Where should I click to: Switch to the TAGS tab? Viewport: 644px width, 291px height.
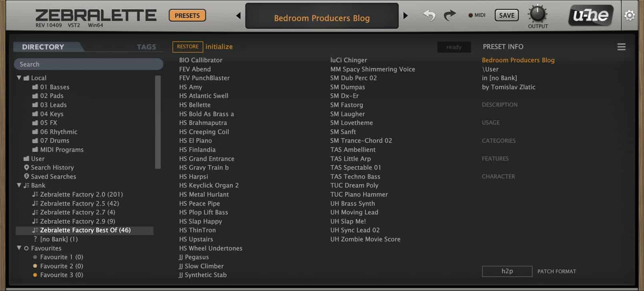146,47
